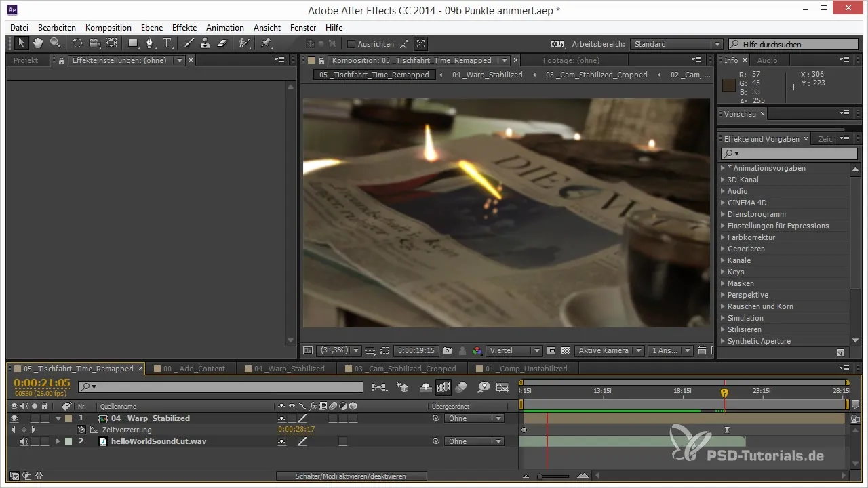Click 04 _Warp_Stabilized in viewer breadcrumb
The width and height of the screenshot is (868, 488).
488,75
